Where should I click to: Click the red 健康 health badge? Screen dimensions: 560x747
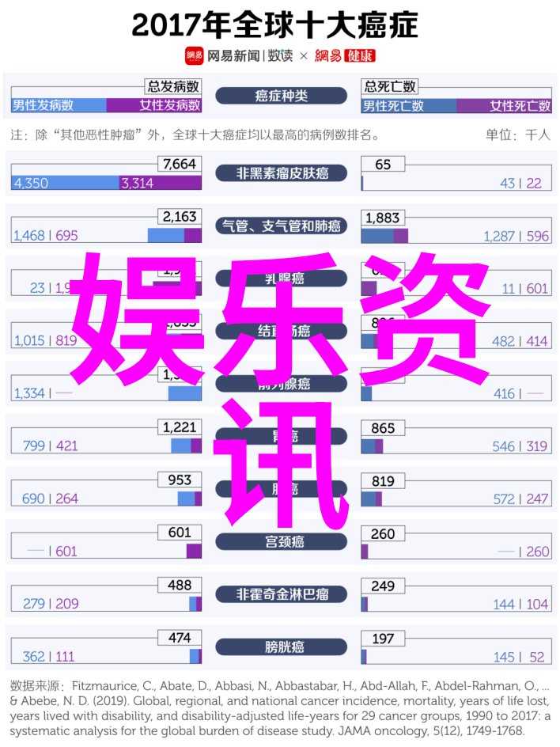tap(360, 55)
